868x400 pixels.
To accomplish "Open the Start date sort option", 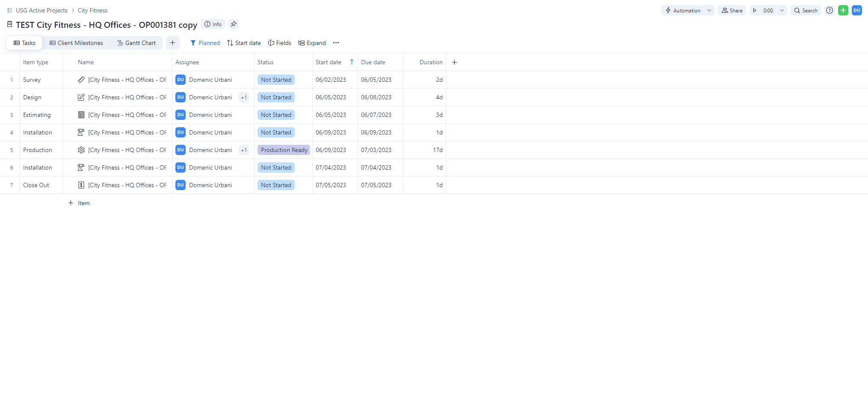I will tap(244, 43).
